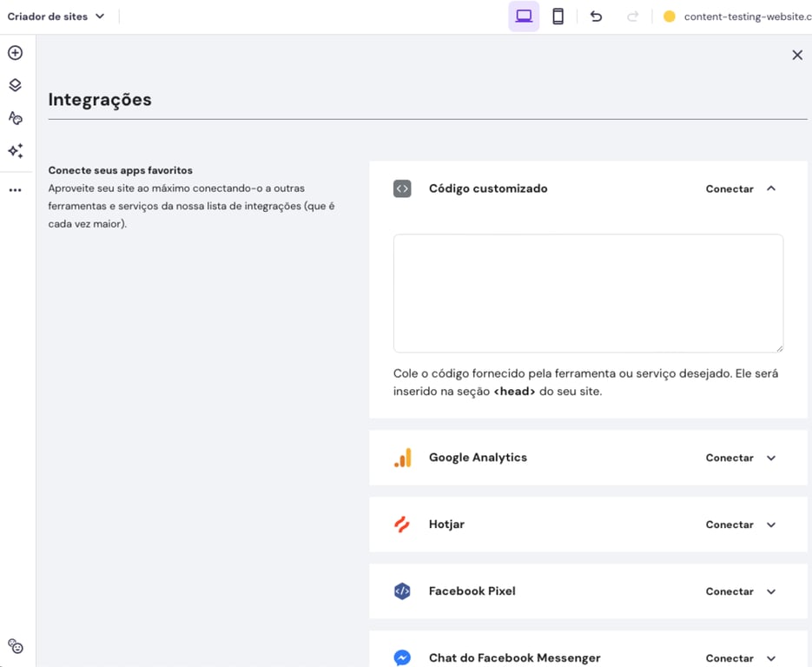
Task: Switch to desktop preview mode
Action: click(524, 16)
